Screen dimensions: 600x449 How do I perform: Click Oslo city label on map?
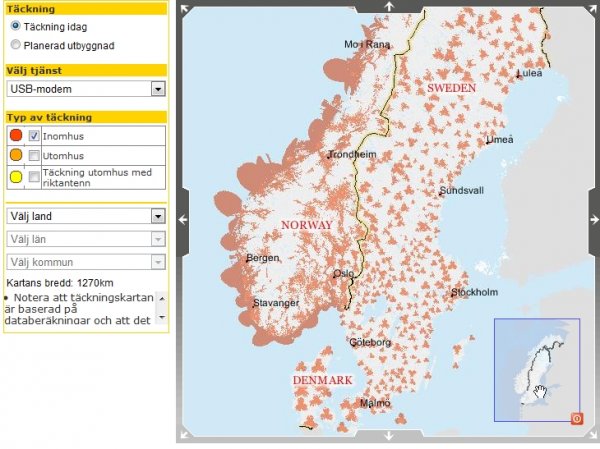point(344,272)
